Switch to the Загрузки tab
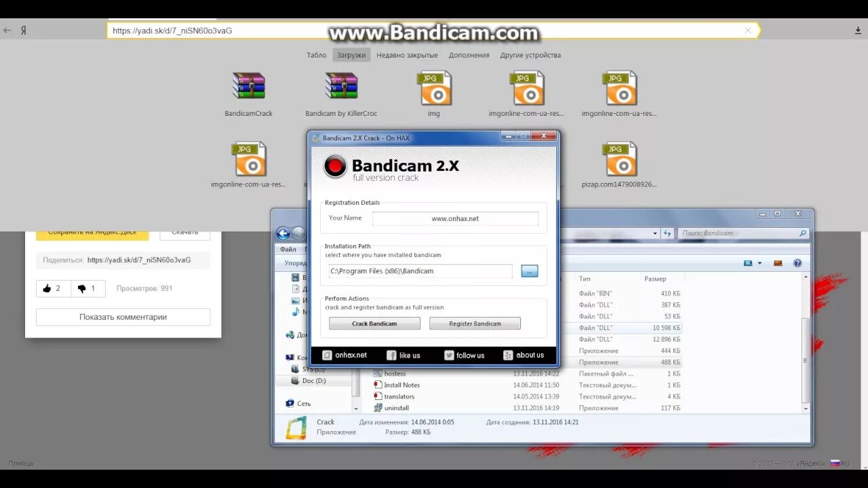 [x=351, y=56]
